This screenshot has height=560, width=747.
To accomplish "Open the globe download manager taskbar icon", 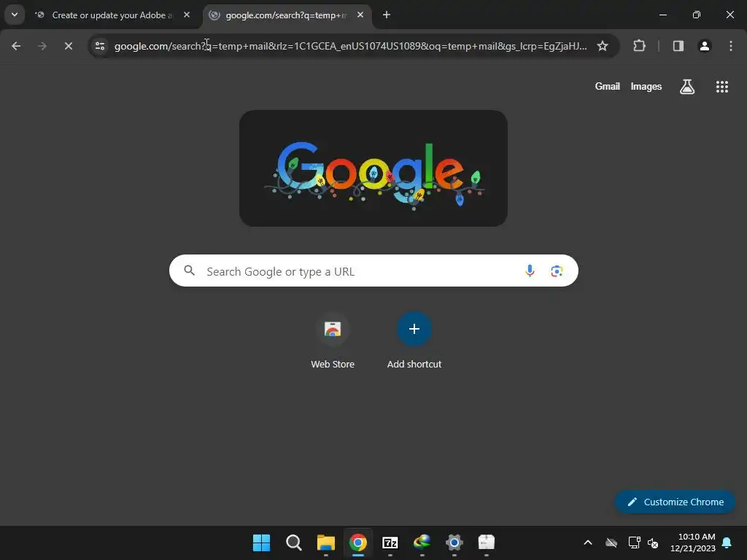I will 422,542.
